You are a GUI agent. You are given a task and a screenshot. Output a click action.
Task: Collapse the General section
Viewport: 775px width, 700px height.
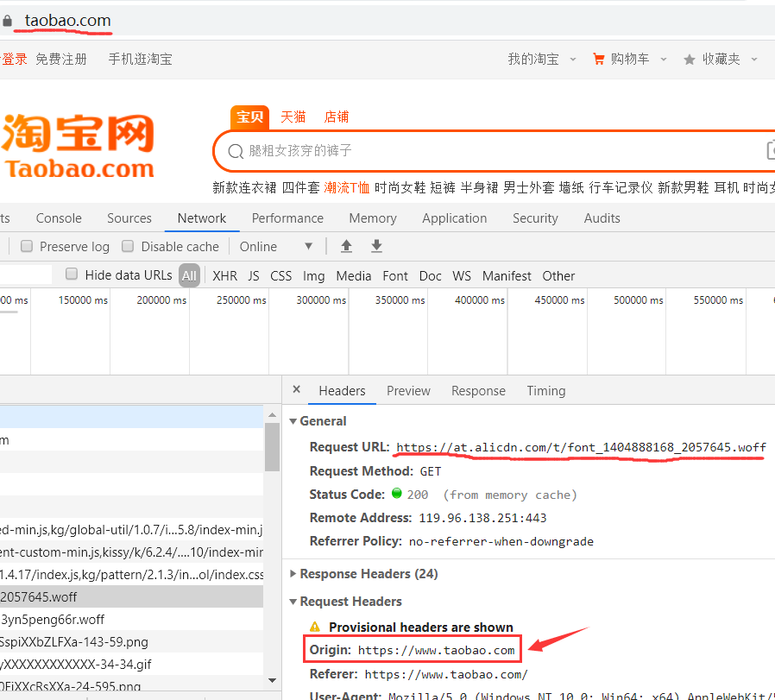293,421
